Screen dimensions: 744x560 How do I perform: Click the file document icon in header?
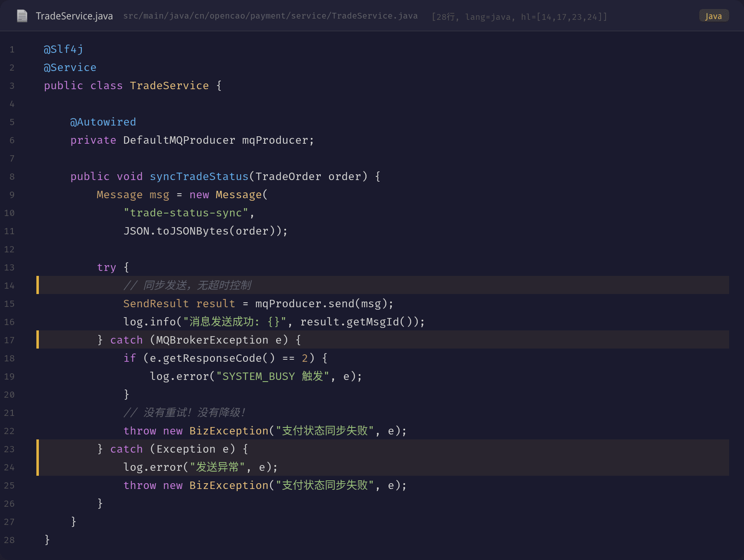click(x=22, y=16)
